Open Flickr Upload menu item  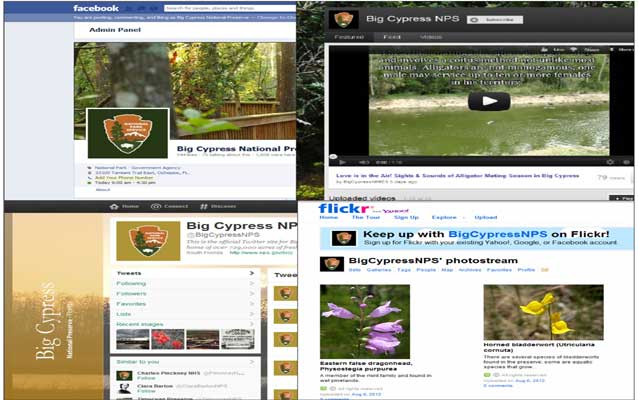(486, 217)
